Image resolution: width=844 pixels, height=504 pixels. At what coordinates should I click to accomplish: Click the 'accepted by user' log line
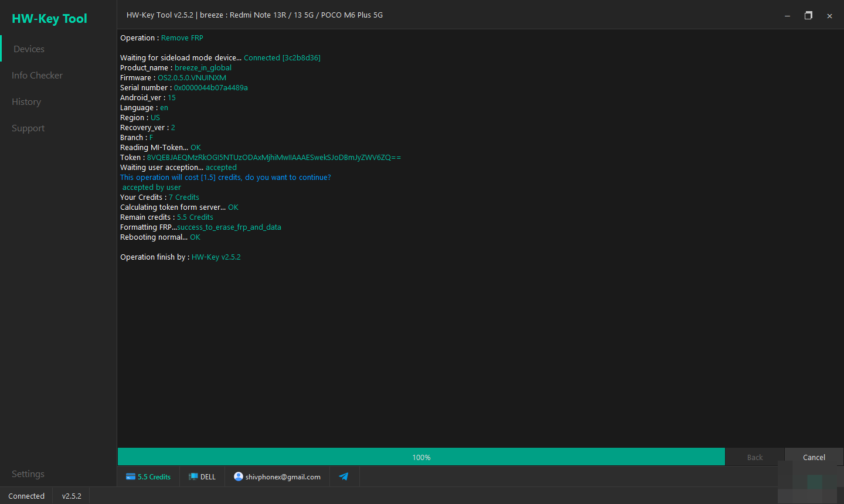[152, 187]
